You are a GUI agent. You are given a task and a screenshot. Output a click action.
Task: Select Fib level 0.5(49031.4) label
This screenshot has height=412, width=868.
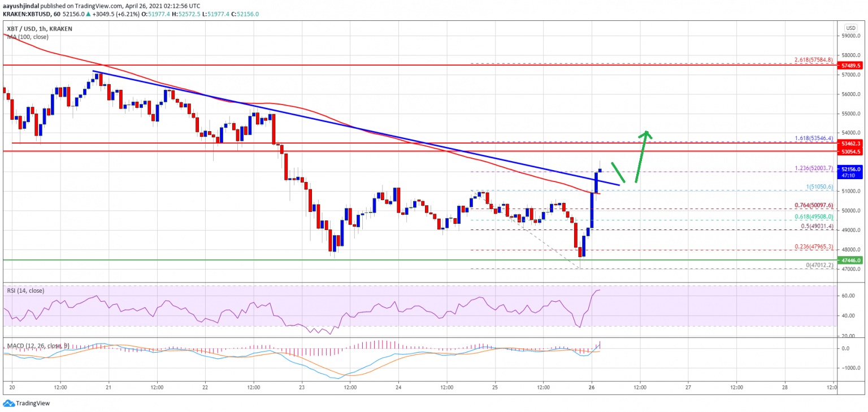coord(818,226)
